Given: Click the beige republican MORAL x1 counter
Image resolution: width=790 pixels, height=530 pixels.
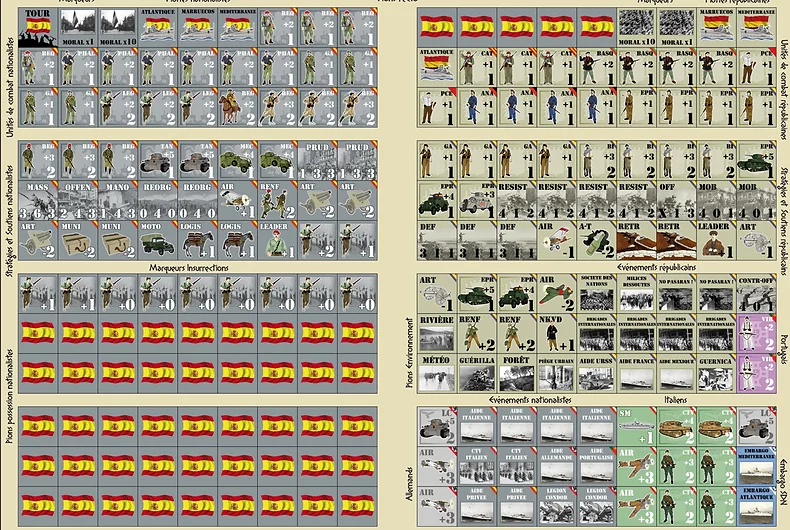Looking at the screenshot, I should [677, 28].
